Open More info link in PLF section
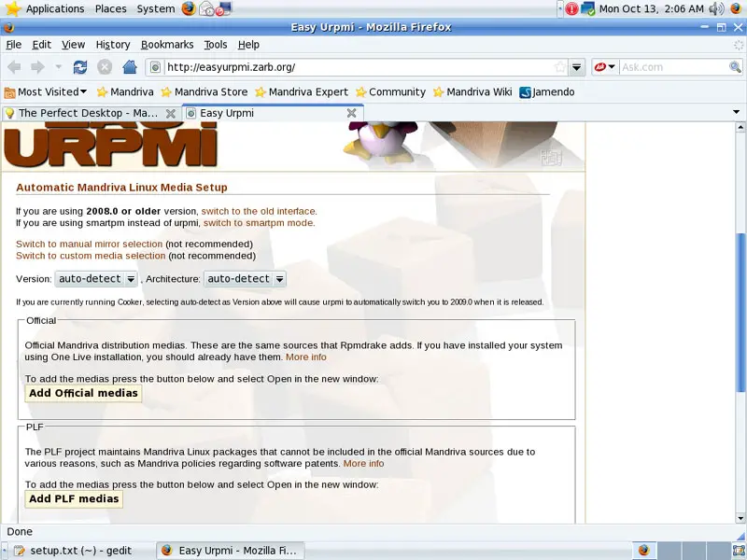Image resolution: width=747 pixels, height=560 pixels. pyautogui.click(x=363, y=463)
